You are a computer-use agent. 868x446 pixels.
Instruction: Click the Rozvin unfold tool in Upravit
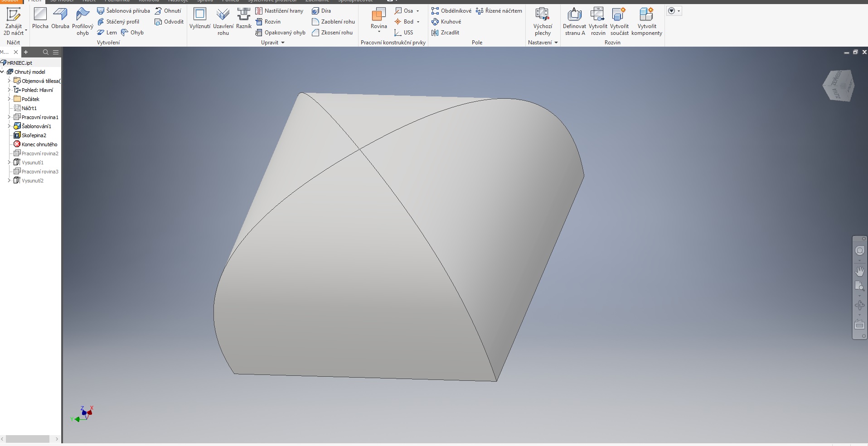268,22
